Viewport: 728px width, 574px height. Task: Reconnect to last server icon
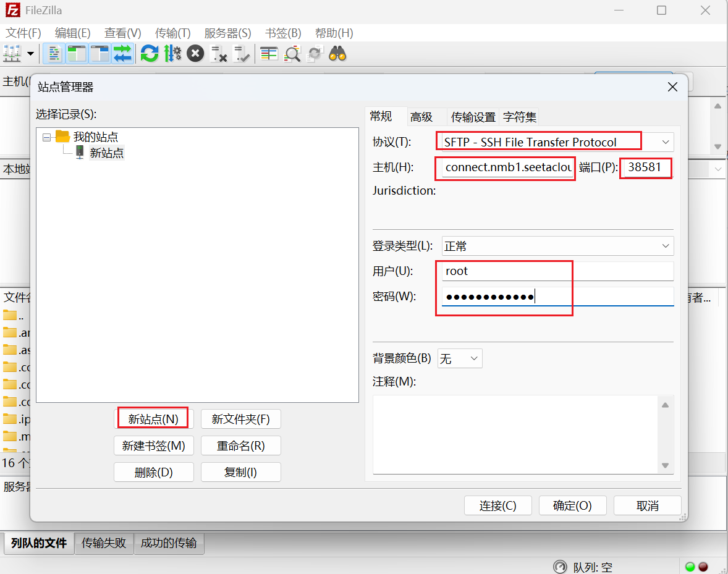pyautogui.click(x=242, y=54)
